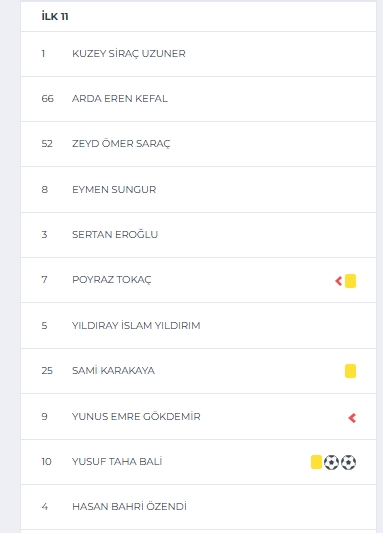Click jersey number 66 in lineup
Image resolution: width=383 pixels, height=533 pixels.
click(48, 99)
